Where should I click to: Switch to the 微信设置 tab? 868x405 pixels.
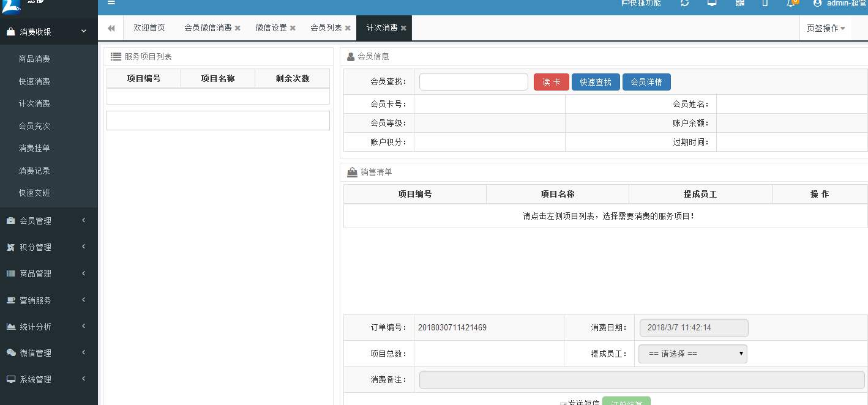[271, 28]
